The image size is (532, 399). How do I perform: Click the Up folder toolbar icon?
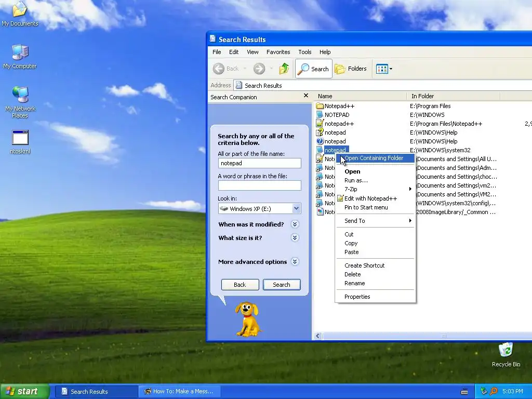pyautogui.click(x=284, y=69)
